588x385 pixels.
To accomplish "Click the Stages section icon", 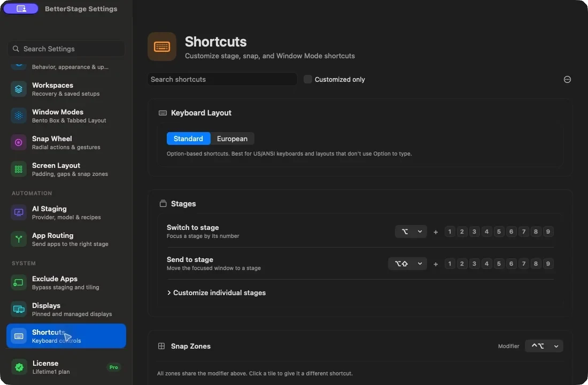I will pos(163,203).
